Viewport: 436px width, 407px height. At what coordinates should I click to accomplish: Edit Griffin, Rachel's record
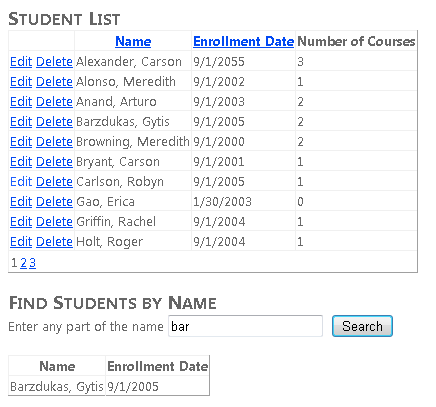click(21, 222)
